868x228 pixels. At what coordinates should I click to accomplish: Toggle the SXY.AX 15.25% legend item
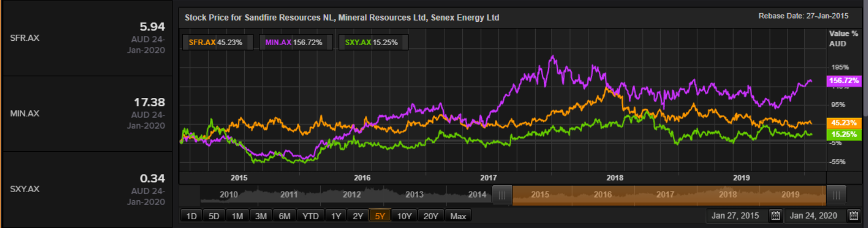tap(373, 42)
